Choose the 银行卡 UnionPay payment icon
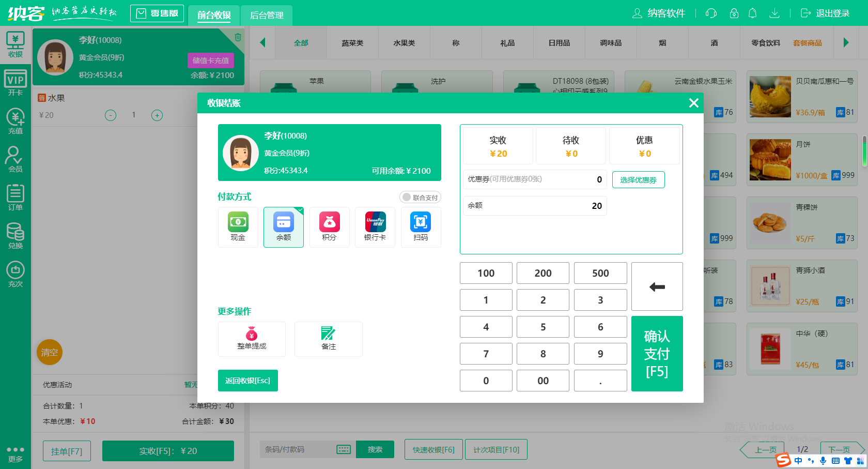Viewport: 868px width, 469px height. [375, 228]
